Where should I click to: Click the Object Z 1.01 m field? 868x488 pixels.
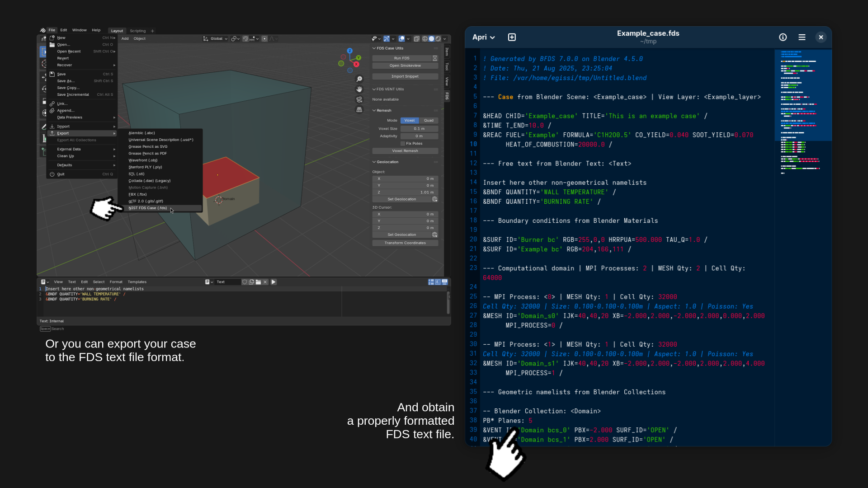[405, 192]
